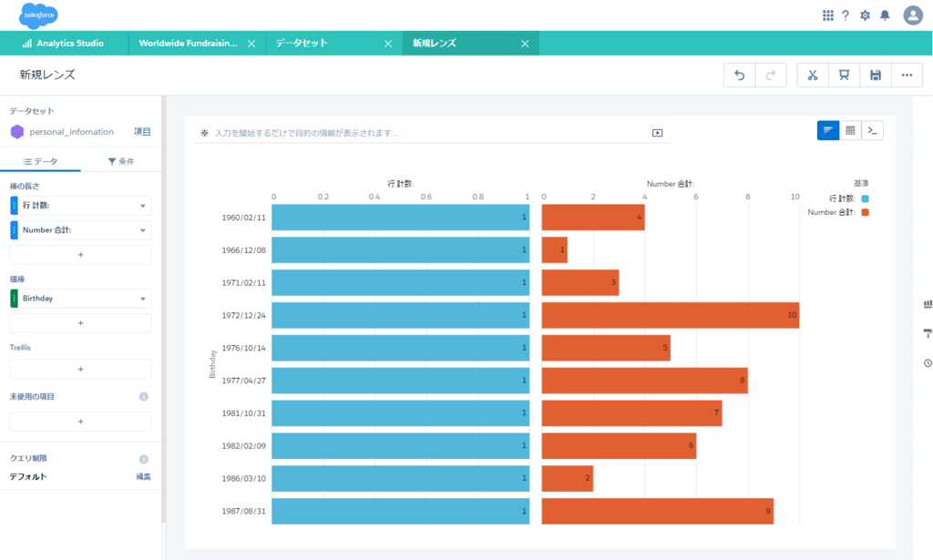Click the orange bar for 1987/08/31
This screenshot has height=560, width=933.
tap(658, 511)
